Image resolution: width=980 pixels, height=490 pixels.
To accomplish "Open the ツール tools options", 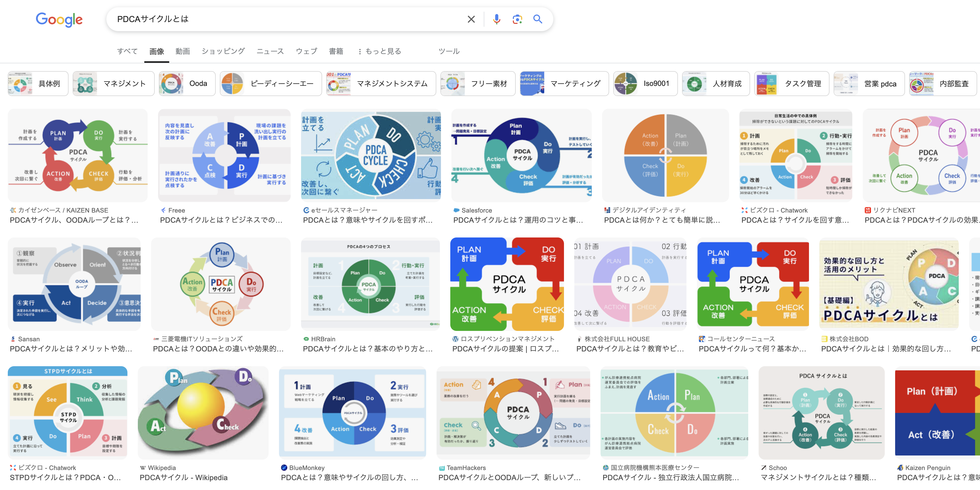I will pos(448,51).
